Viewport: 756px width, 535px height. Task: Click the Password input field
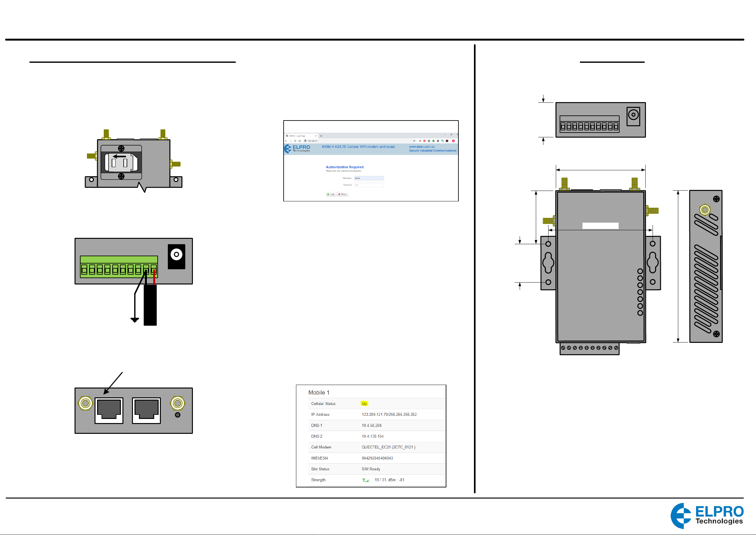(x=369, y=185)
